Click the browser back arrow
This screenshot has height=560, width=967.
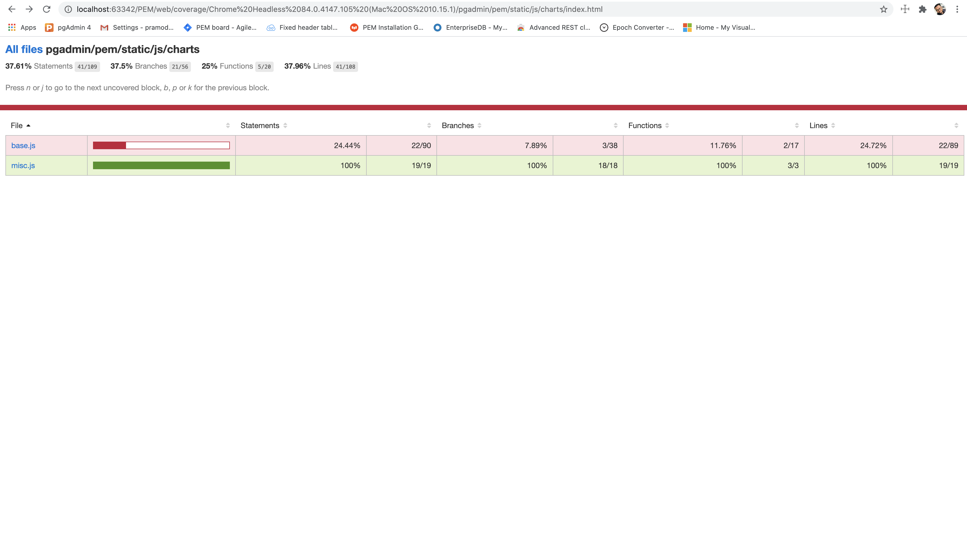[x=12, y=9]
